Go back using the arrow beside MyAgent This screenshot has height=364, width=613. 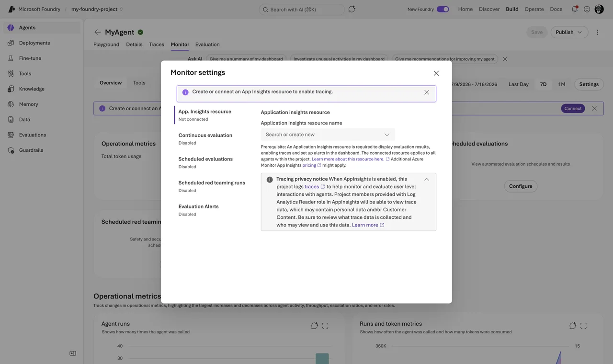coord(98,32)
